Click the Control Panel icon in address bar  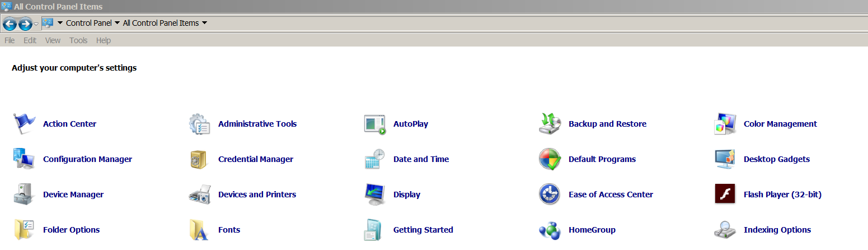(x=48, y=23)
